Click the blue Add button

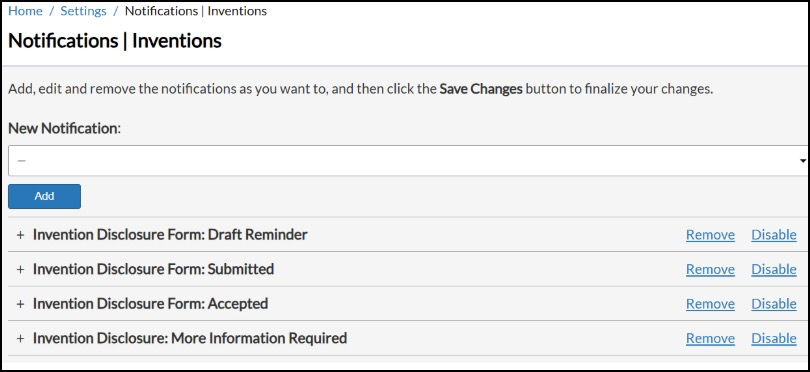pos(44,196)
